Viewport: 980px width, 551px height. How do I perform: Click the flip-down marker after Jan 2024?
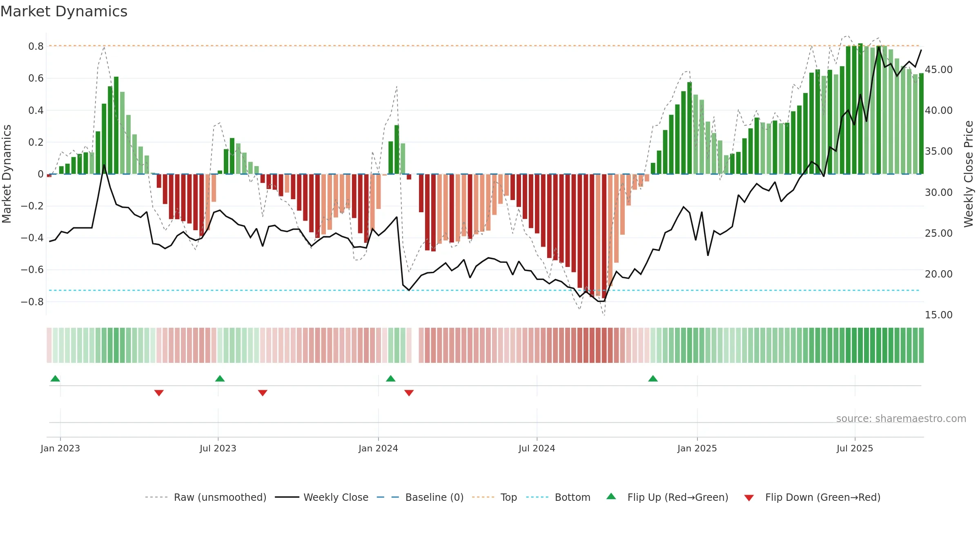409,393
